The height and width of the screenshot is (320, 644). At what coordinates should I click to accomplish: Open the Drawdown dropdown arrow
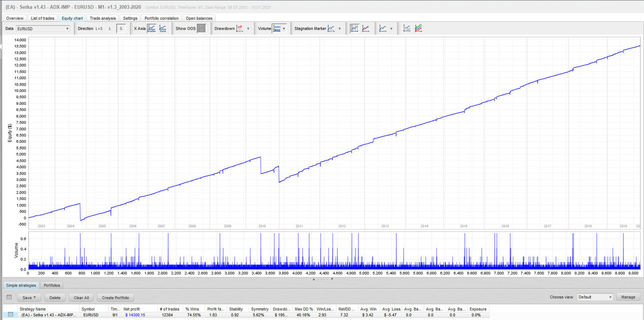[x=248, y=28]
